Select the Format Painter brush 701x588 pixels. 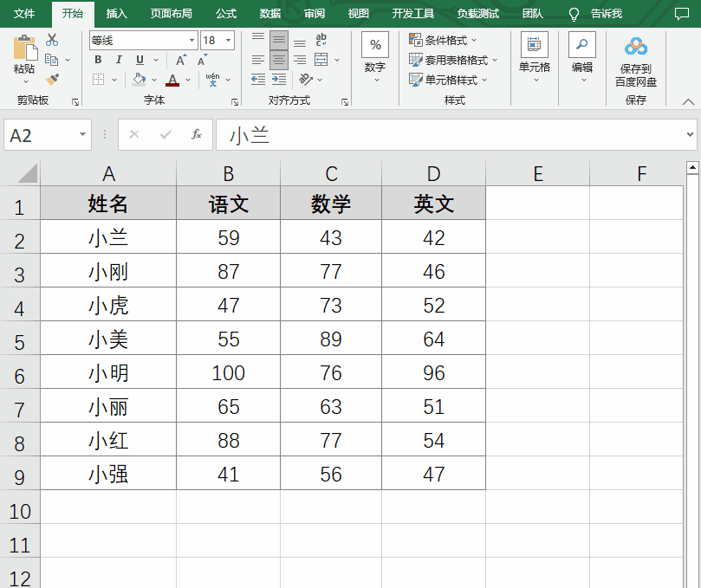pyautogui.click(x=52, y=80)
